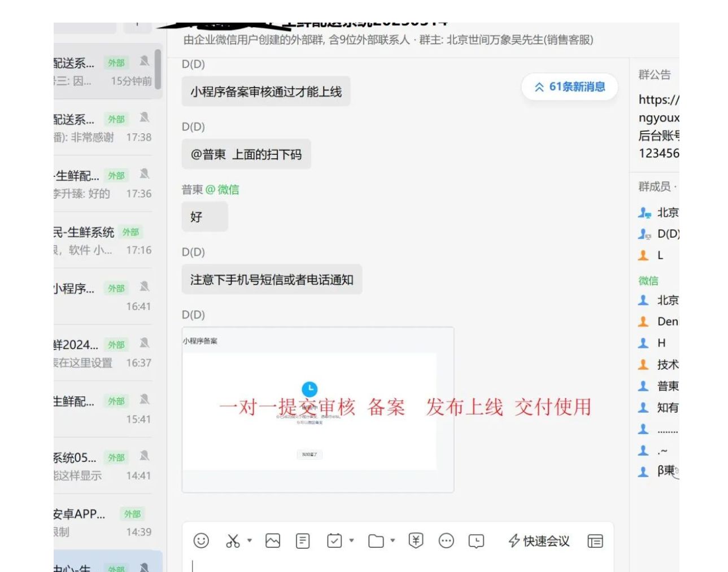Viewport: 728px width, 572px height.
Task: Click the 外部 tag on 安卓APP chat
Action: click(132, 514)
